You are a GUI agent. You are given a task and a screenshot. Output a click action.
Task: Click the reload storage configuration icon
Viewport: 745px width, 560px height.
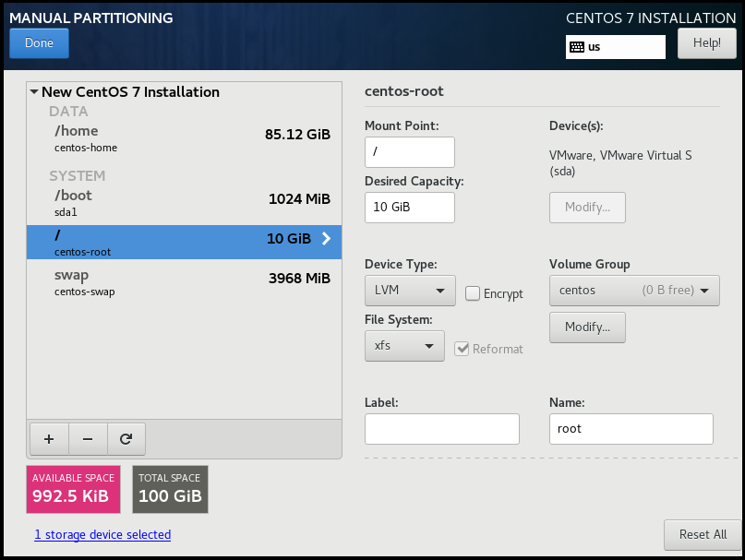click(126, 439)
